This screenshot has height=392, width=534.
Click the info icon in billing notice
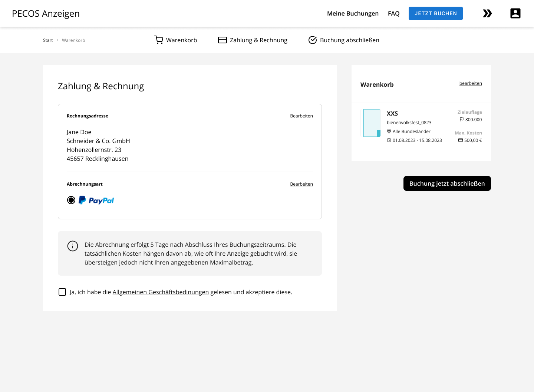tap(73, 246)
